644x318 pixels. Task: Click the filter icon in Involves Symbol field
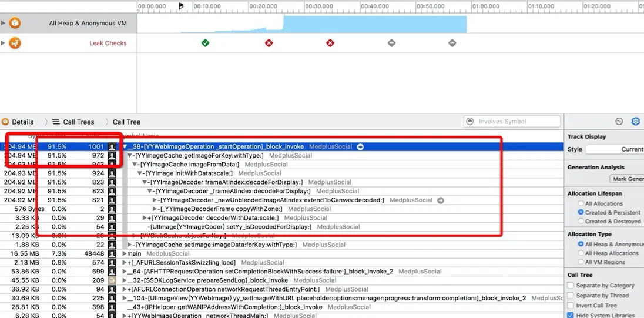[x=471, y=122]
